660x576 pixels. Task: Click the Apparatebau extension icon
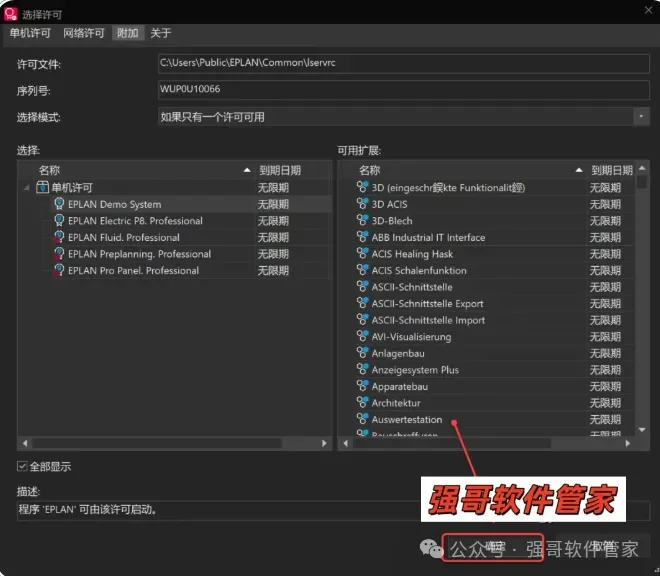tap(362, 386)
